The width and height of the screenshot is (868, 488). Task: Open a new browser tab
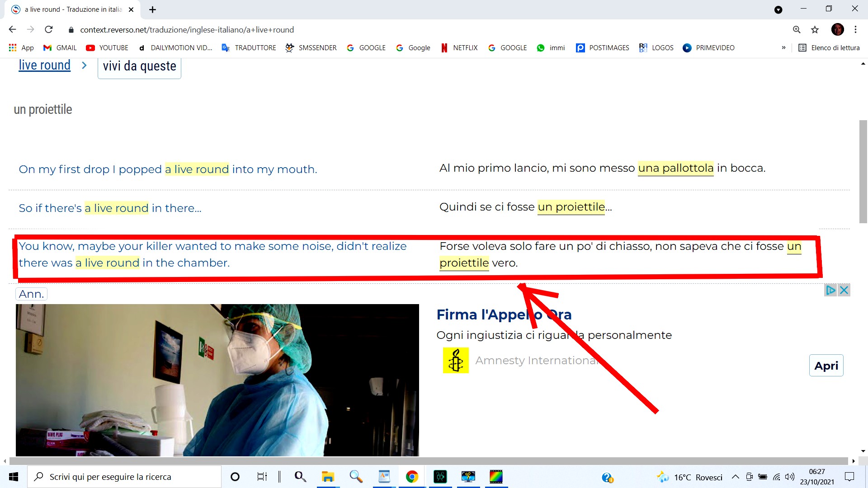point(152,9)
